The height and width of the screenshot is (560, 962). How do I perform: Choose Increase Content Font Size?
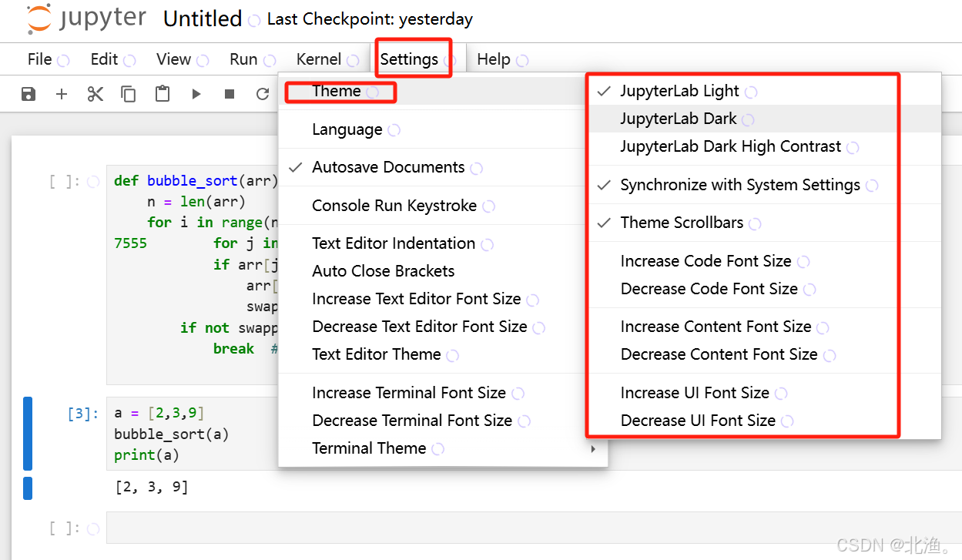(x=766, y=327)
